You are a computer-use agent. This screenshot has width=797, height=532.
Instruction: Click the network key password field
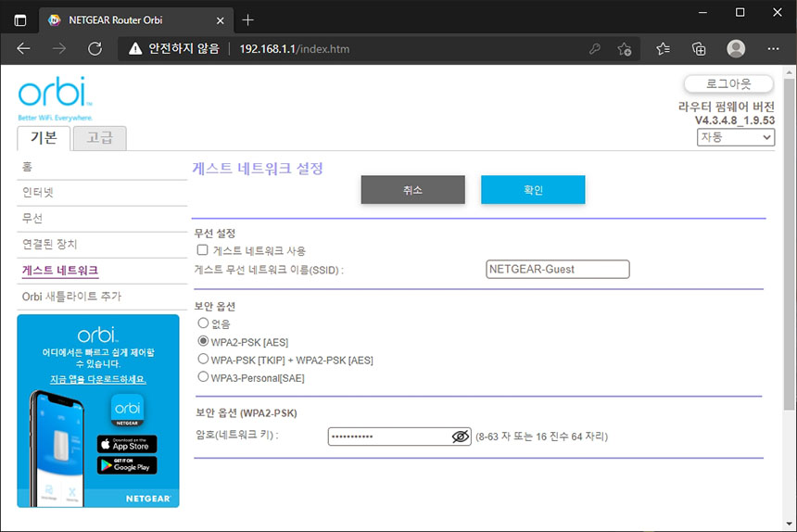coord(399,437)
